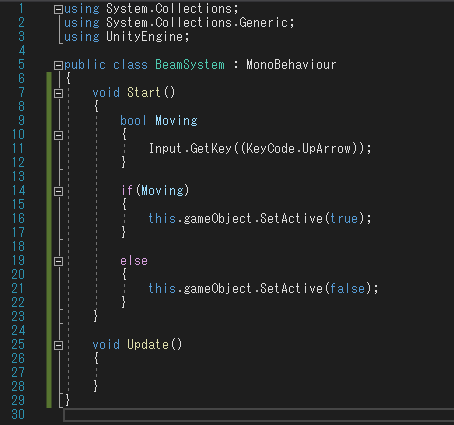
Task: Click the Update method name
Action: (148, 344)
